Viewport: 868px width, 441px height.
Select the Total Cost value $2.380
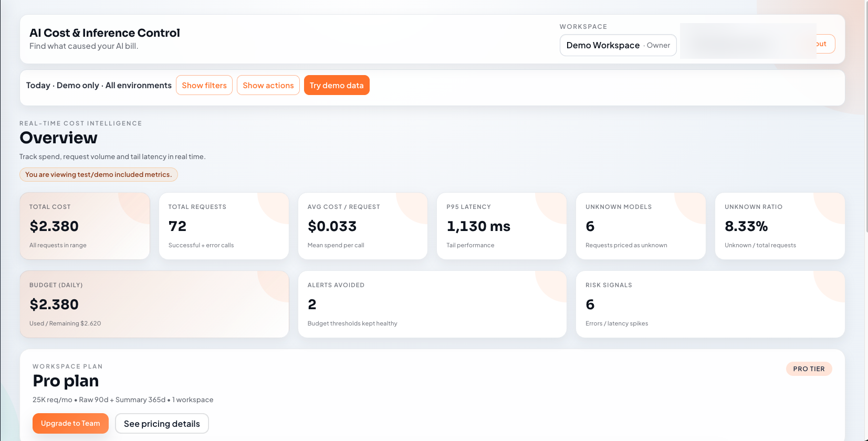click(54, 226)
